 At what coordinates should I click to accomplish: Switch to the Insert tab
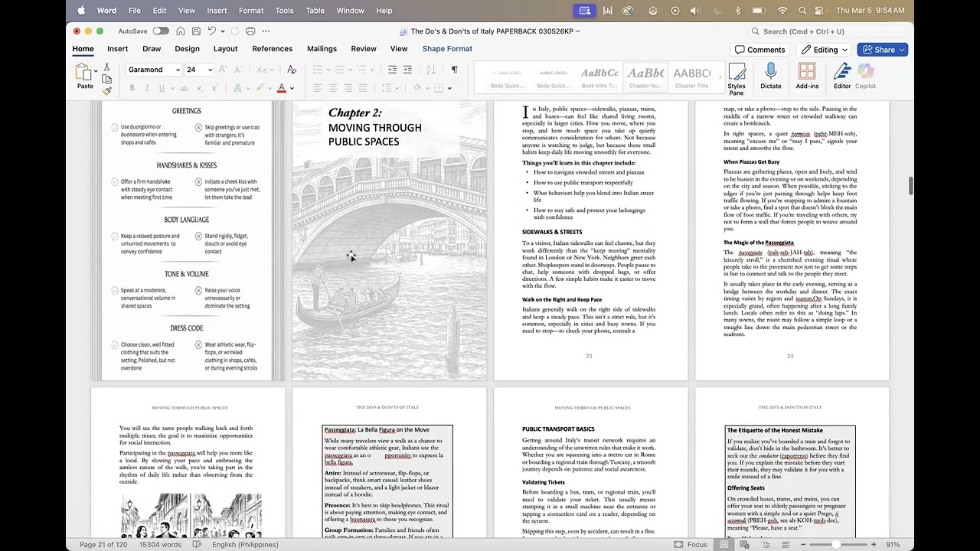[x=117, y=48]
